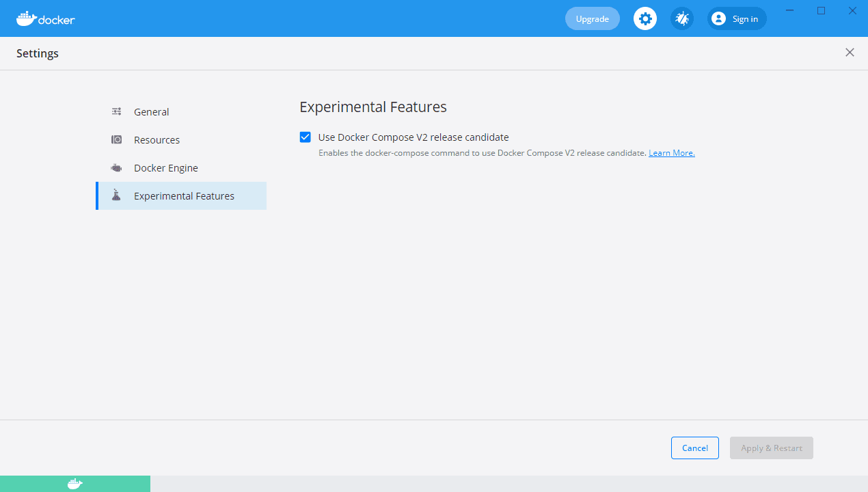Open Docker from the taskbar whale icon

74,484
